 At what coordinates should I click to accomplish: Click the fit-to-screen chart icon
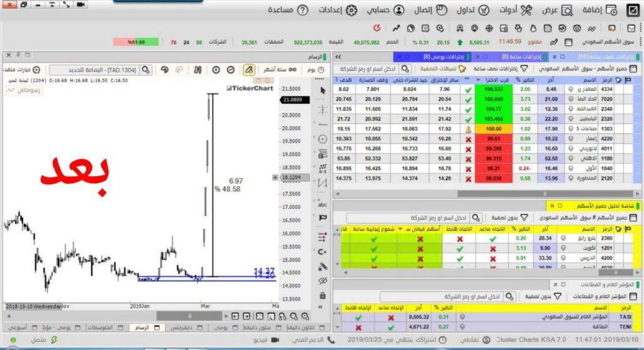click(x=260, y=316)
